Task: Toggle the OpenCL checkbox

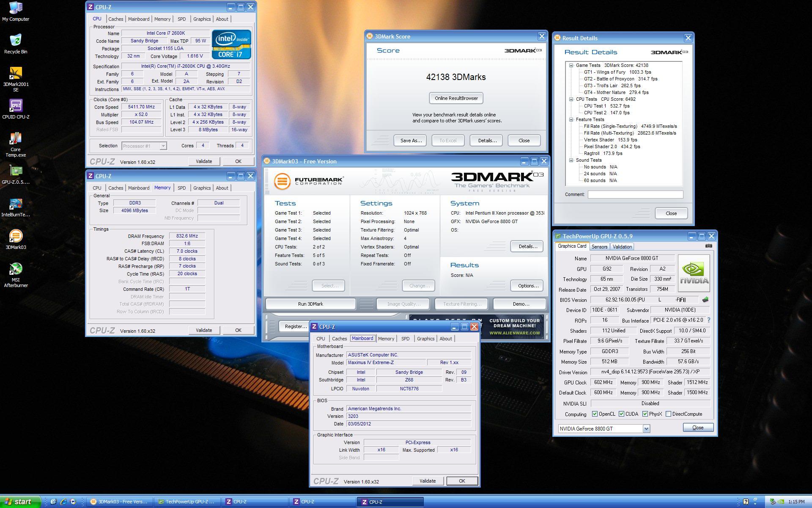Action: pyautogui.click(x=595, y=414)
